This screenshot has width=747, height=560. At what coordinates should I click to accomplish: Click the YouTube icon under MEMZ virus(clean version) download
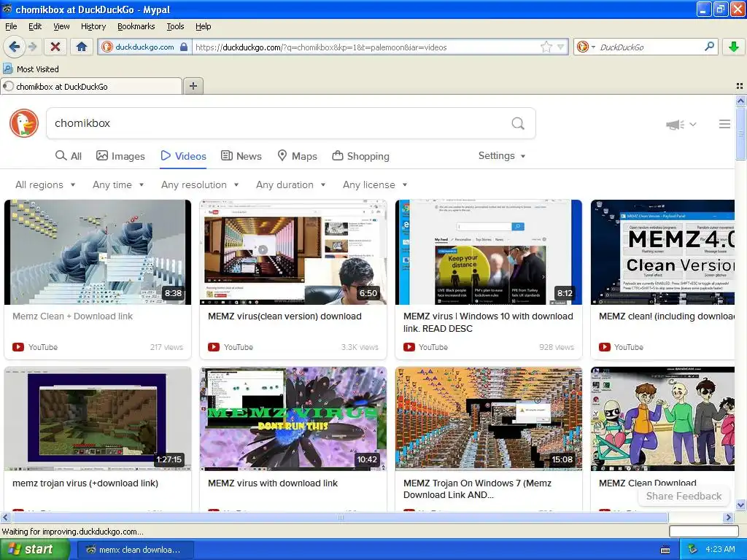[214, 347]
